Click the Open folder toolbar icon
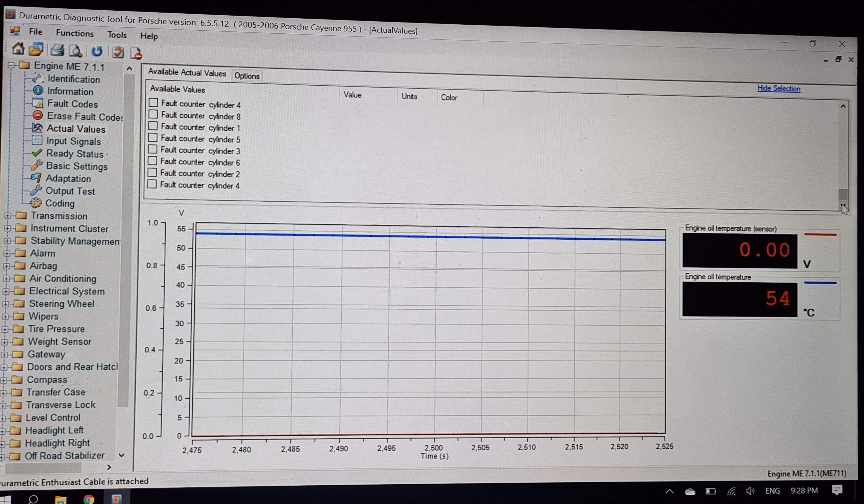864x504 pixels. tap(36, 50)
